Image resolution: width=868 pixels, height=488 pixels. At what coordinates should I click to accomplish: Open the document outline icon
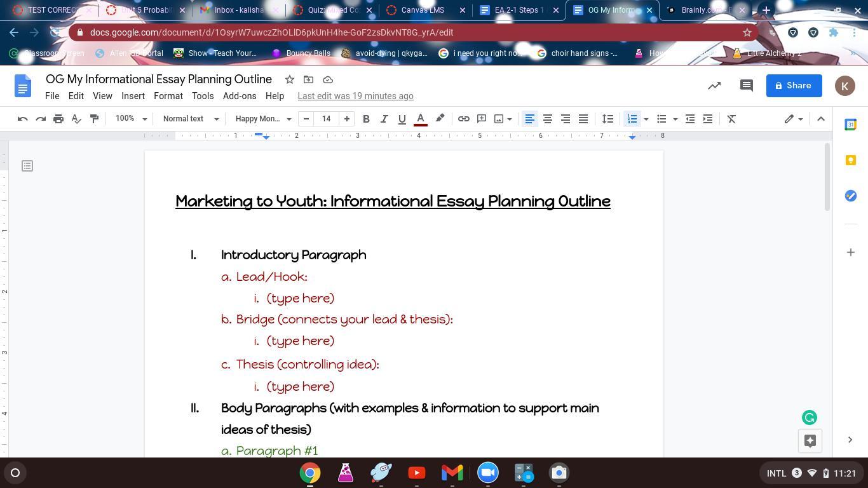(27, 166)
